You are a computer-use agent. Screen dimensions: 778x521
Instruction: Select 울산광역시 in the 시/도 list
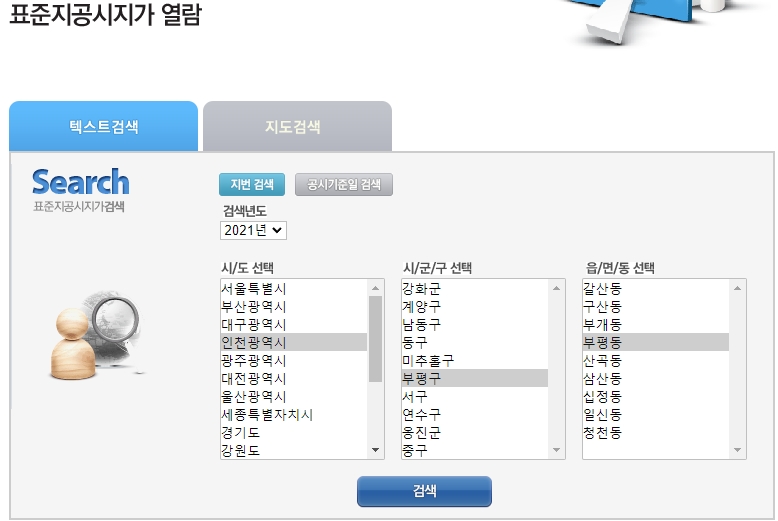click(x=294, y=396)
